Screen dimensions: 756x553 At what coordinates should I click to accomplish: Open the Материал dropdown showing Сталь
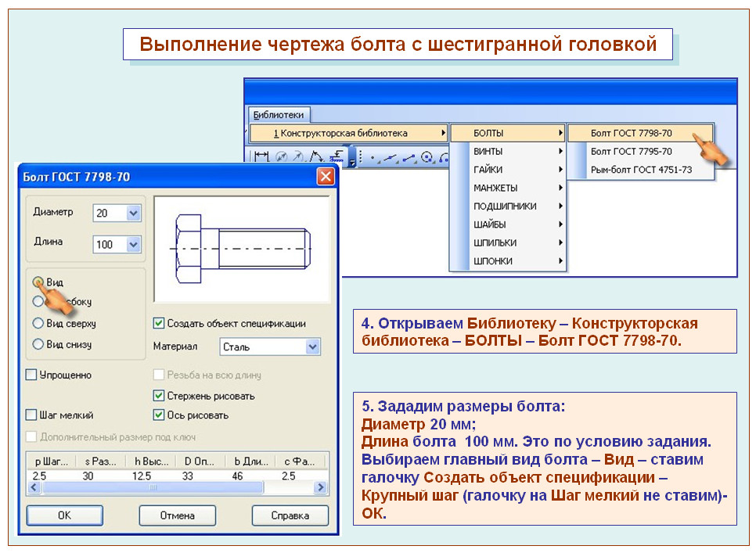click(312, 347)
